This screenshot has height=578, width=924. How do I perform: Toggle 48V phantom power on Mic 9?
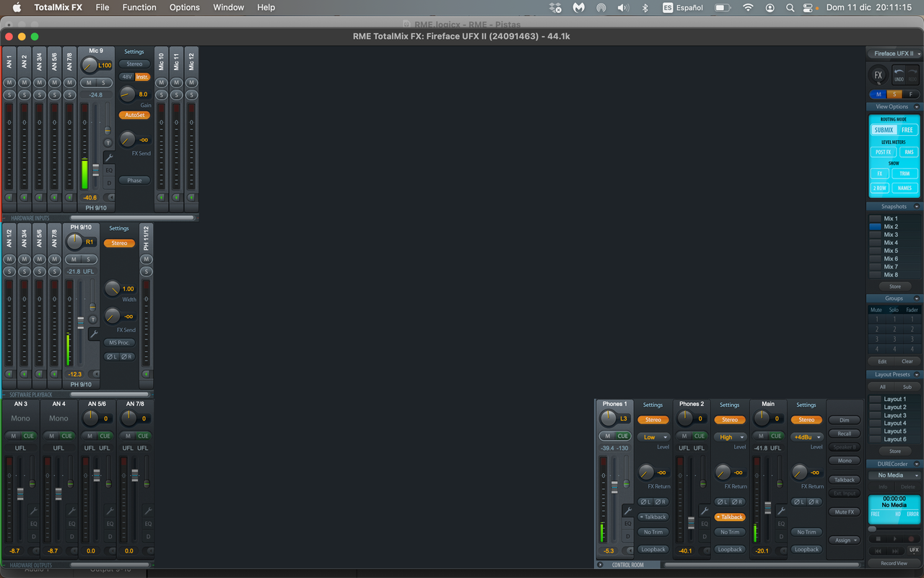tap(126, 77)
